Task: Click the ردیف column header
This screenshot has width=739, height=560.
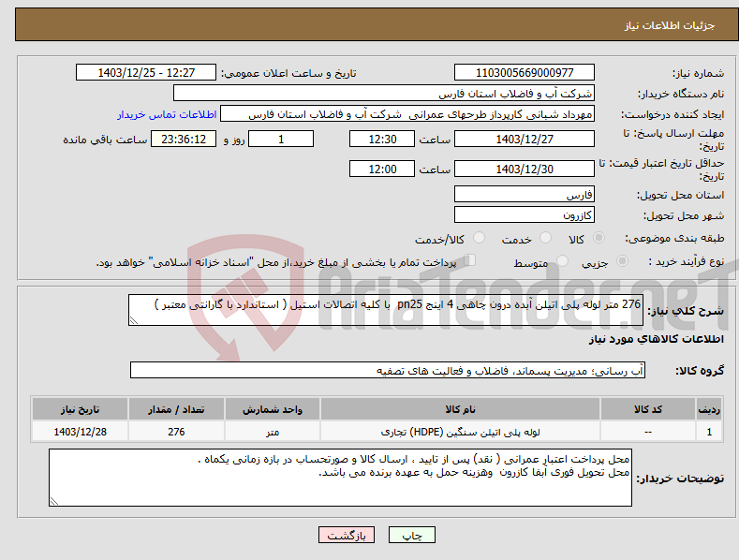Action: pyautogui.click(x=709, y=409)
